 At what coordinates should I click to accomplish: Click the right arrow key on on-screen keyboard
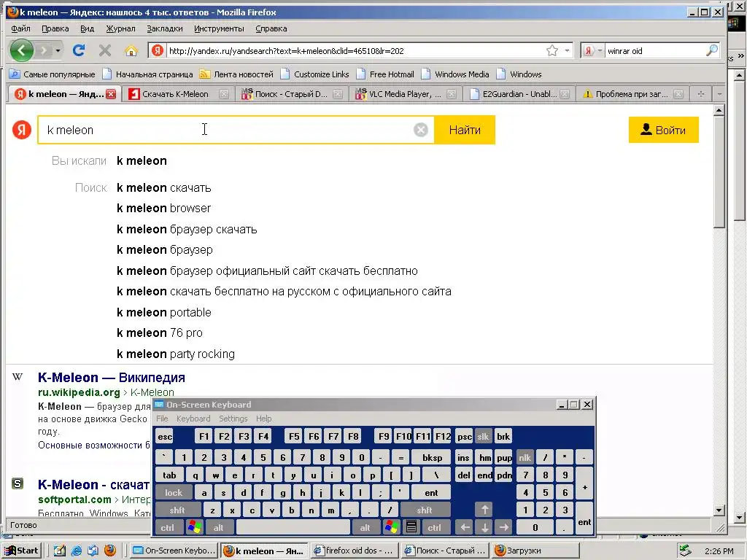(503, 528)
